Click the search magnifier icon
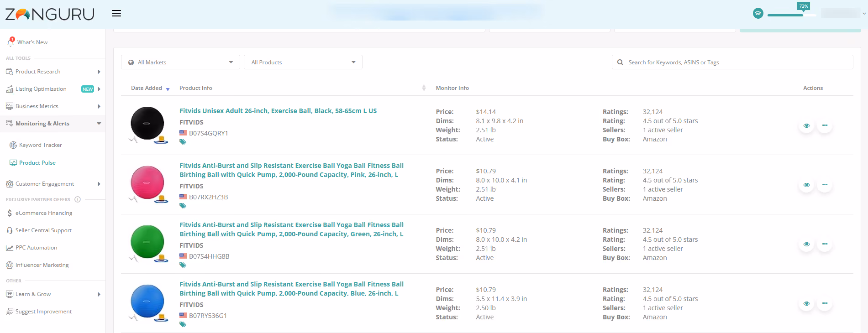868x333 pixels. [620, 62]
